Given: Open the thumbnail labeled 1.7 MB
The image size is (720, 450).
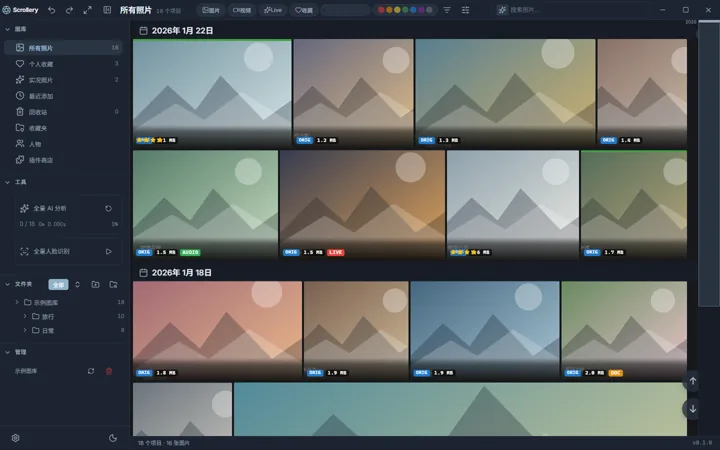Looking at the screenshot, I should (634, 204).
